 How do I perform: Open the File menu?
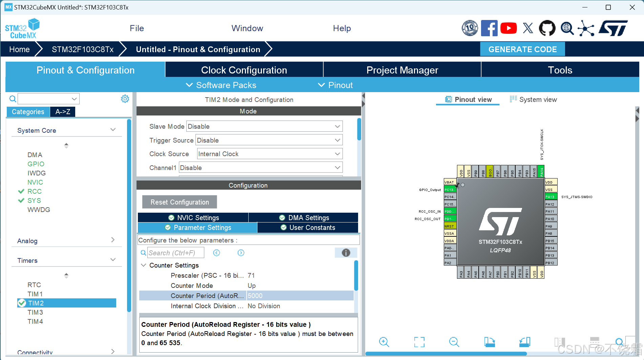(x=137, y=28)
